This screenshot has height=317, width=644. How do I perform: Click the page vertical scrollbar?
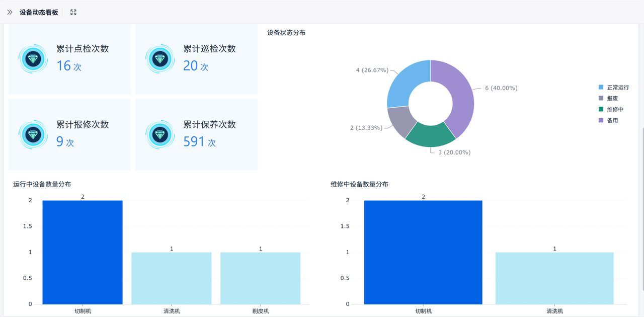coord(642,209)
